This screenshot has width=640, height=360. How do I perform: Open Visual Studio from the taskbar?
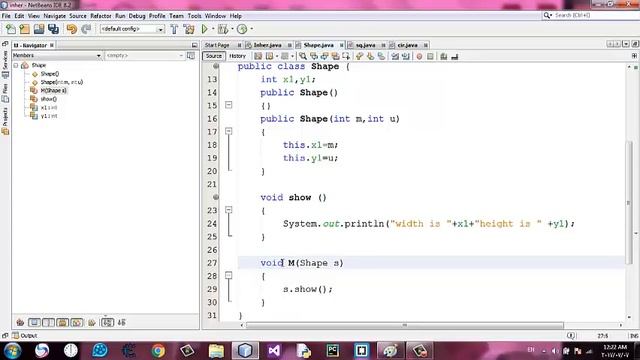click(x=274, y=351)
